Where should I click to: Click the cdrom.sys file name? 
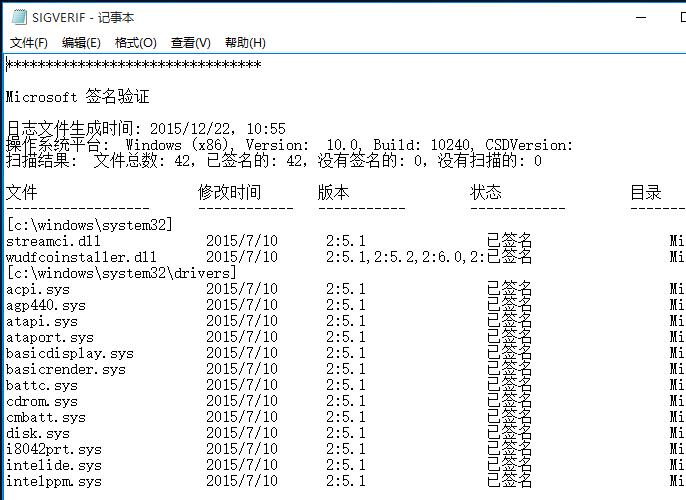point(41,401)
